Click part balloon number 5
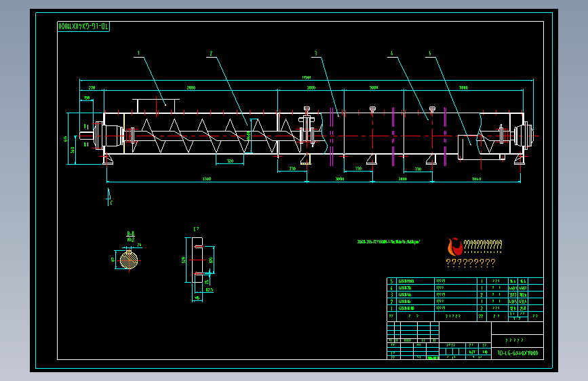Viewport: 588px width, 381px height. [x=430, y=54]
